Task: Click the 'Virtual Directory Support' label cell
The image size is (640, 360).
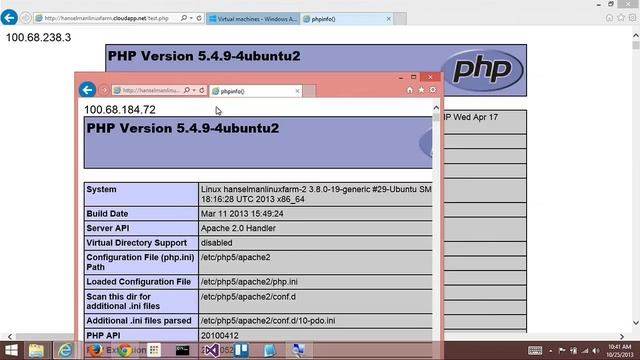Action: [141, 243]
